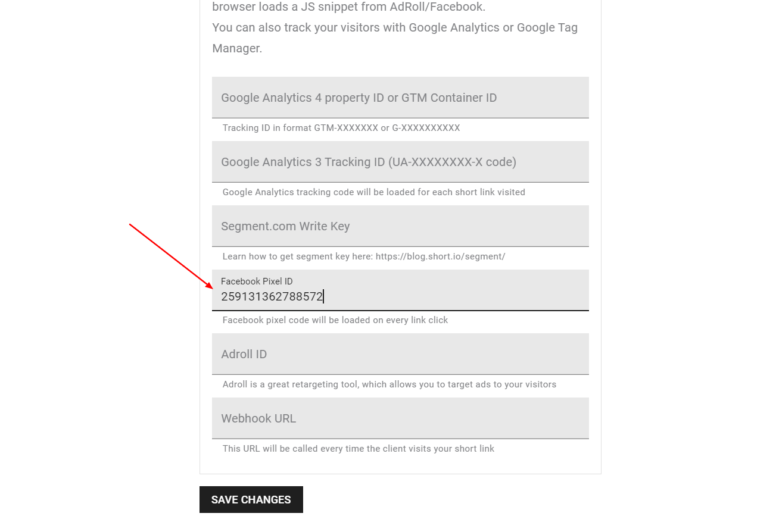The height and width of the screenshot is (532, 776).
Task: Save changes with the SAVE CHANGES button
Action: tap(251, 499)
